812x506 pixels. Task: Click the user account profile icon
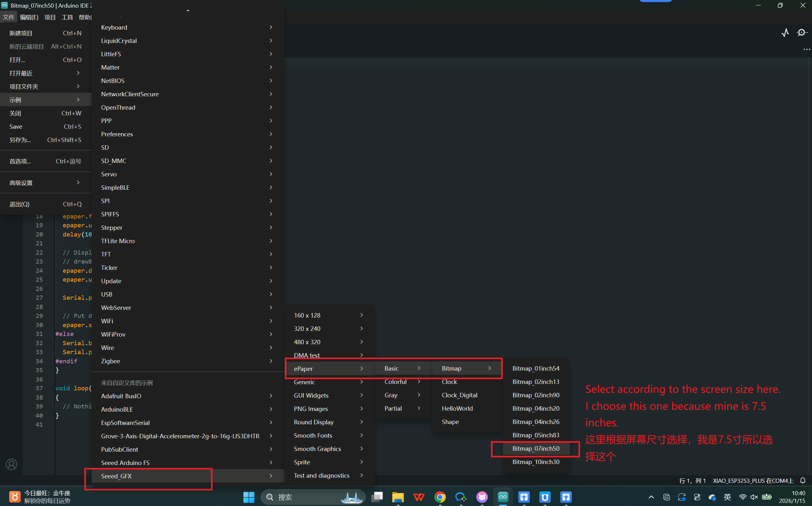coord(11,464)
